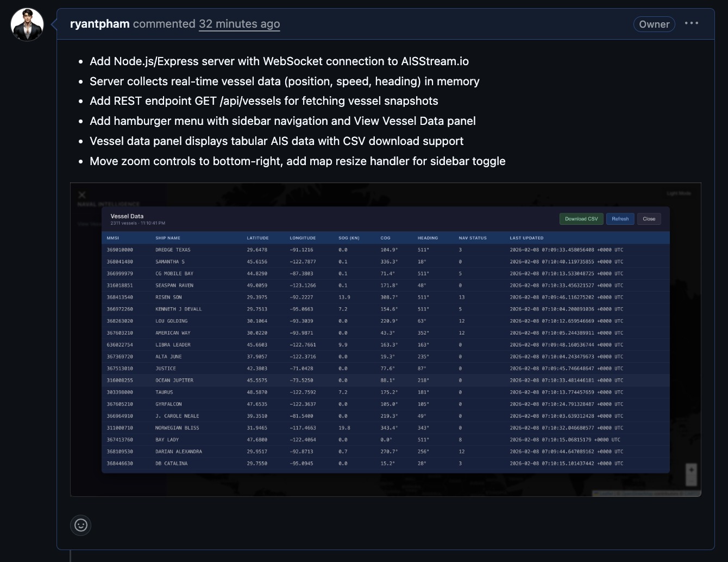728x562 pixels.
Task: Toggle the Light Mode switch in the screenshot
Action: [x=679, y=193]
